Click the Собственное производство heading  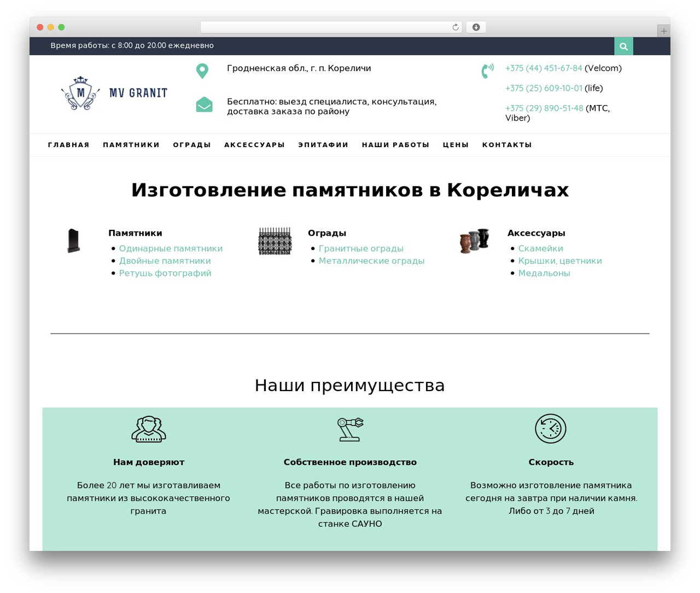(x=350, y=462)
